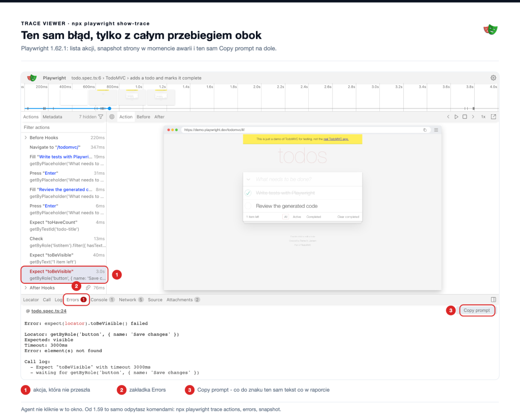Focus the Filter actions field
The width and height of the screenshot is (520, 420).
63,127
